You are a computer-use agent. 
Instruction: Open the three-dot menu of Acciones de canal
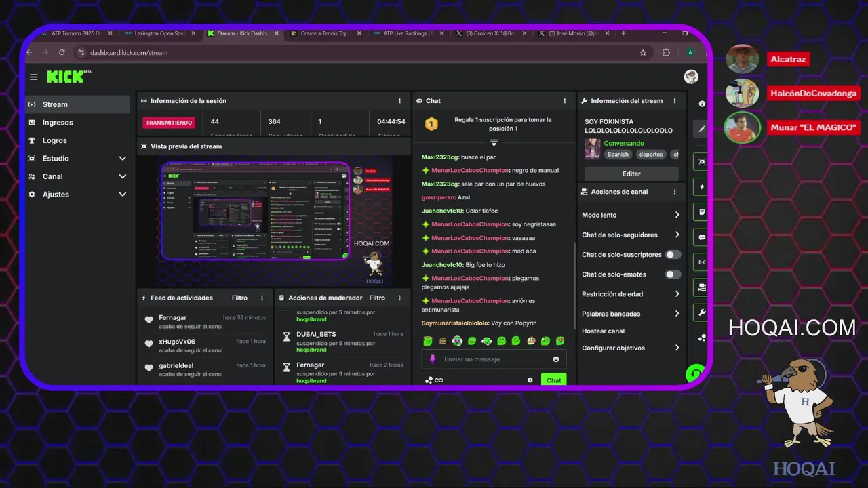click(674, 192)
